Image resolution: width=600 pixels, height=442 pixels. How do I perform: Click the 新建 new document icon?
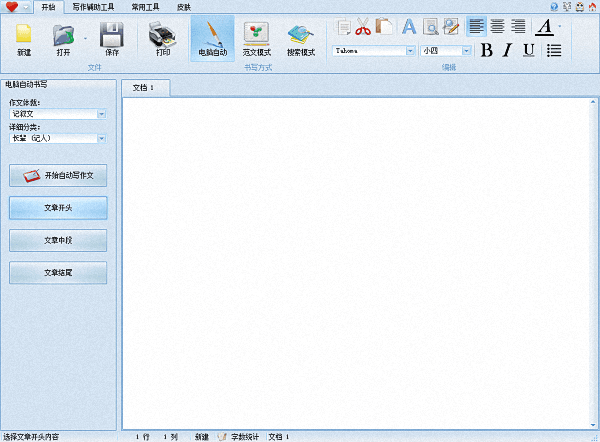tap(24, 38)
